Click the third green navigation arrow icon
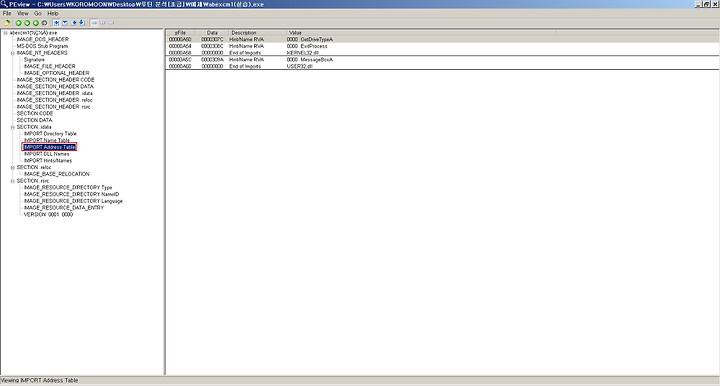This screenshot has height=386, width=720. [36, 22]
